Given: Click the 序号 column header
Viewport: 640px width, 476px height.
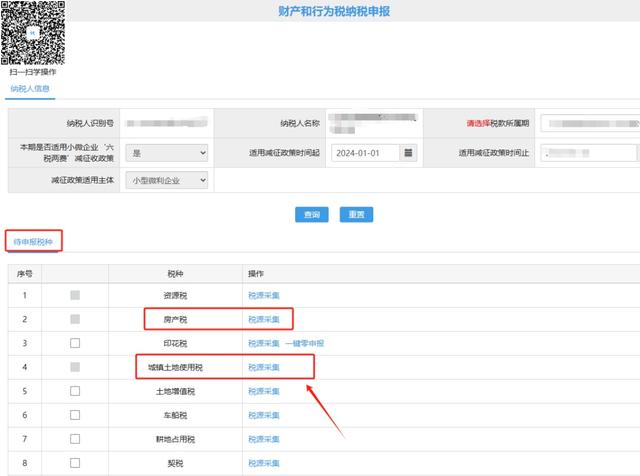Looking at the screenshot, I should [24, 274].
